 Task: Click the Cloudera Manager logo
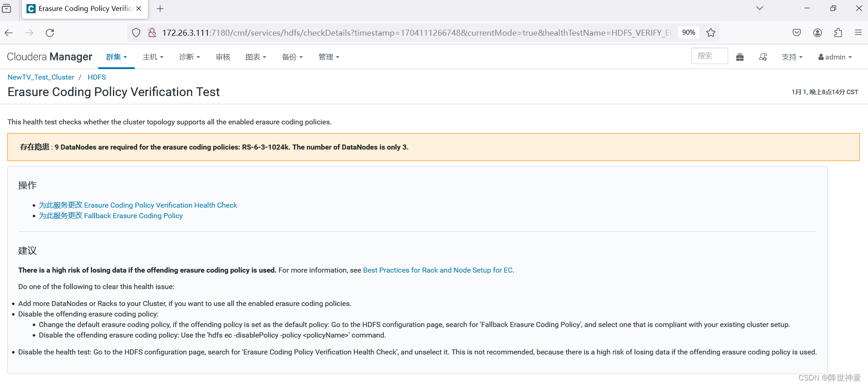49,57
